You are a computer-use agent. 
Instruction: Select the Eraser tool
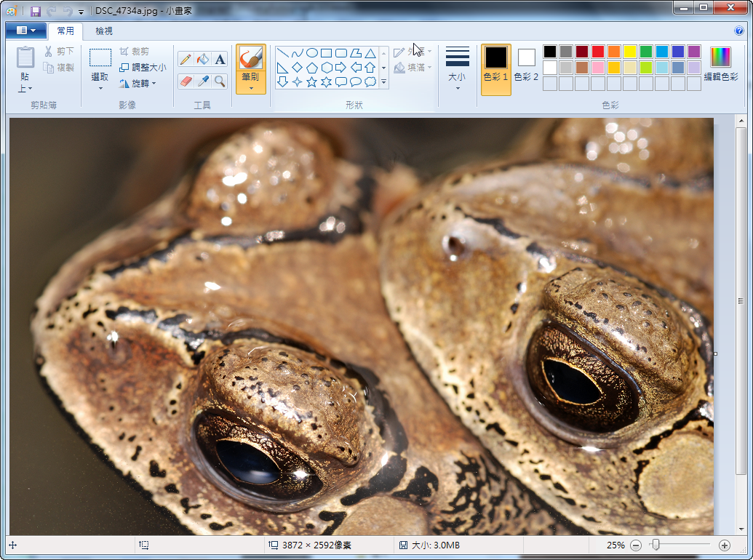(x=186, y=81)
